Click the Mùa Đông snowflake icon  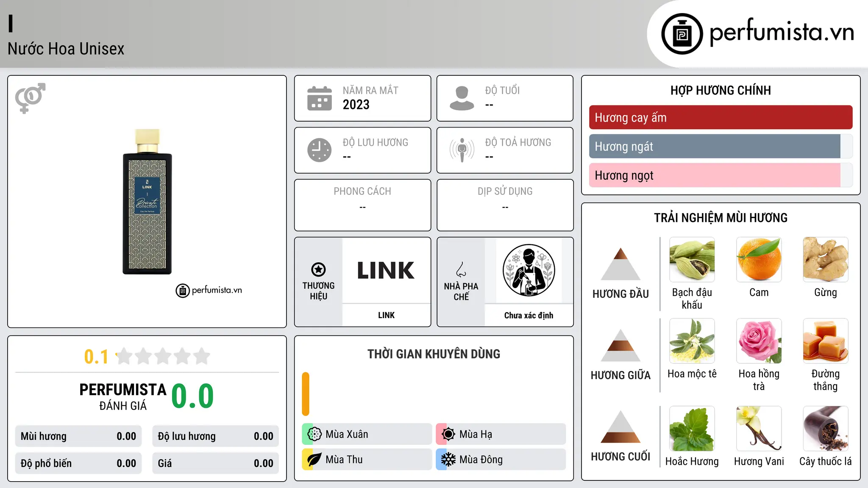pyautogui.click(x=448, y=460)
